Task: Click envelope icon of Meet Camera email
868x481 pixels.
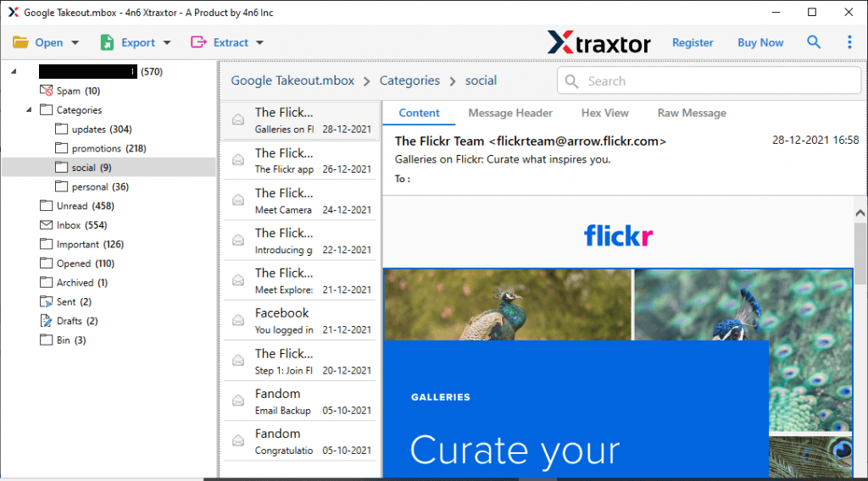Action: [238, 200]
